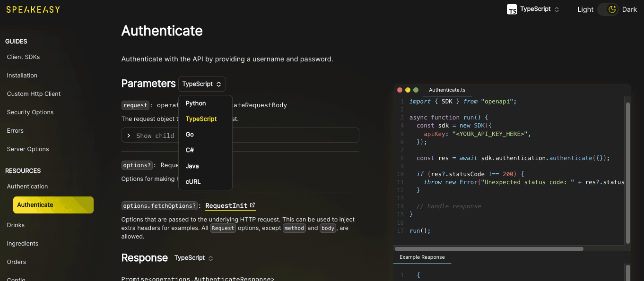Choose Java from the language menu
Image resolution: width=644 pixels, height=281 pixels.
click(192, 166)
